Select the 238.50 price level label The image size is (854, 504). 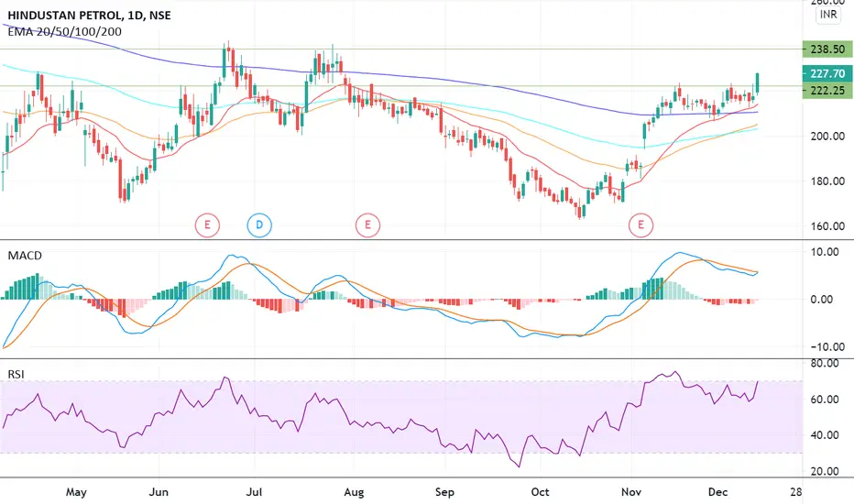(x=827, y=49)
